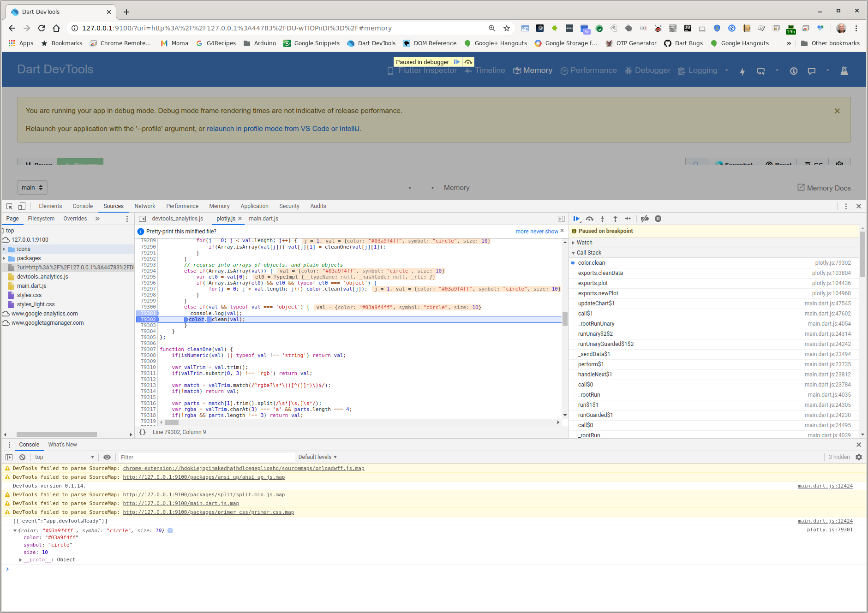868x613 pixels.
Task: Open the main.dart.js file tab
Action: click(x=263, y=219)
